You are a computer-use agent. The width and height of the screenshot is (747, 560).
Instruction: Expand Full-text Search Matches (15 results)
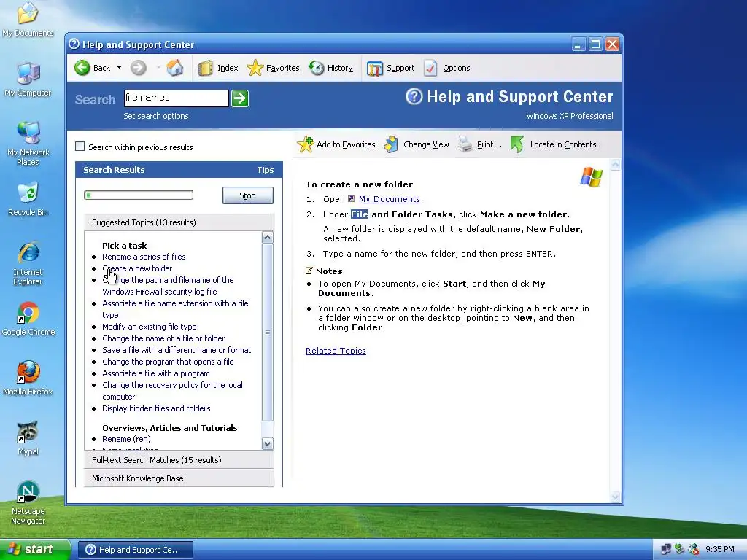[x=179, y=460]
